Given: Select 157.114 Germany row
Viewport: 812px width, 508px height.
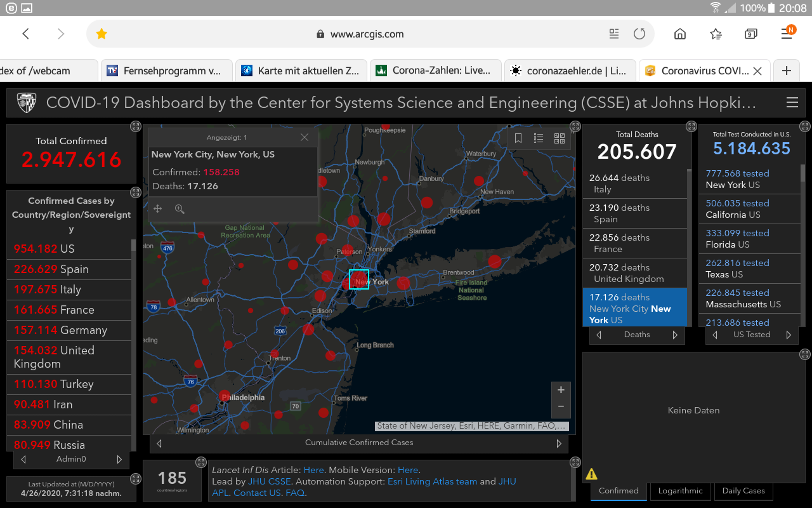Looking at the screenshot, I should (x=69, y=330).
